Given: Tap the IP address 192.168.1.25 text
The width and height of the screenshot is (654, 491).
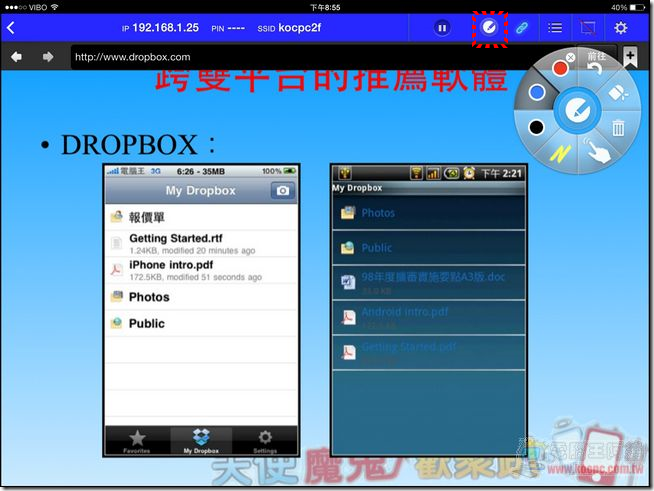Looking at the screenshot, I should 165,28.
